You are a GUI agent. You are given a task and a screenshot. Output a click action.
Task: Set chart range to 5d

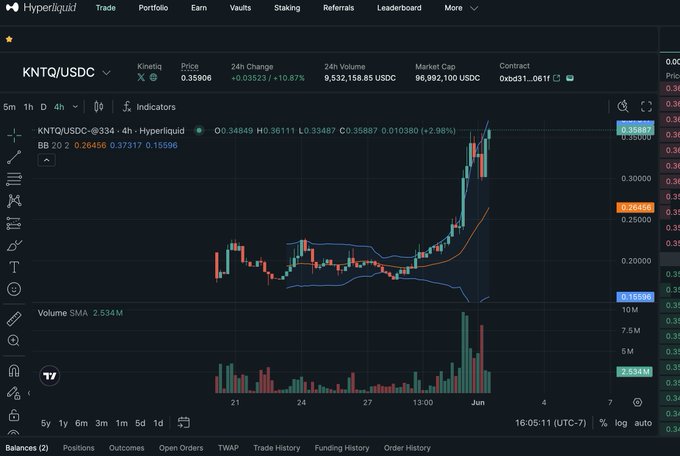click(140, 423)
